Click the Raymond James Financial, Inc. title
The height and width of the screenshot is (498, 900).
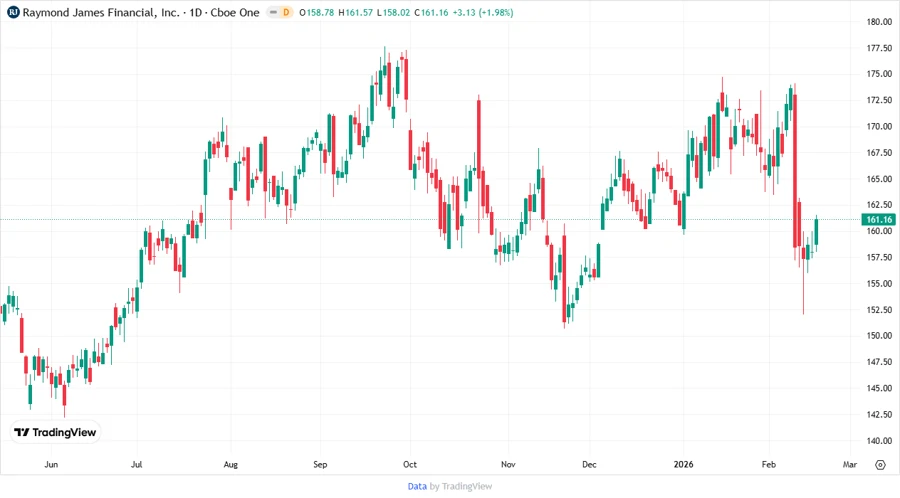101,12
